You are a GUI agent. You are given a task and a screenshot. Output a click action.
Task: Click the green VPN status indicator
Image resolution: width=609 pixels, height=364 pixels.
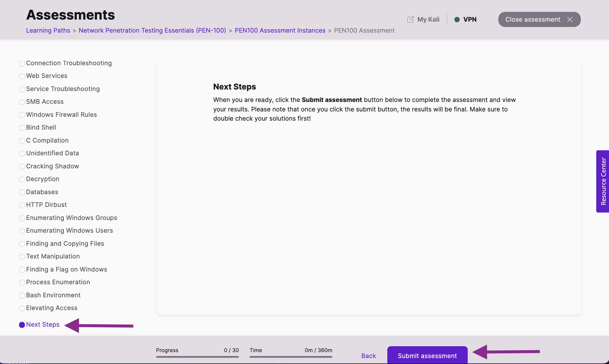point(457,20)
